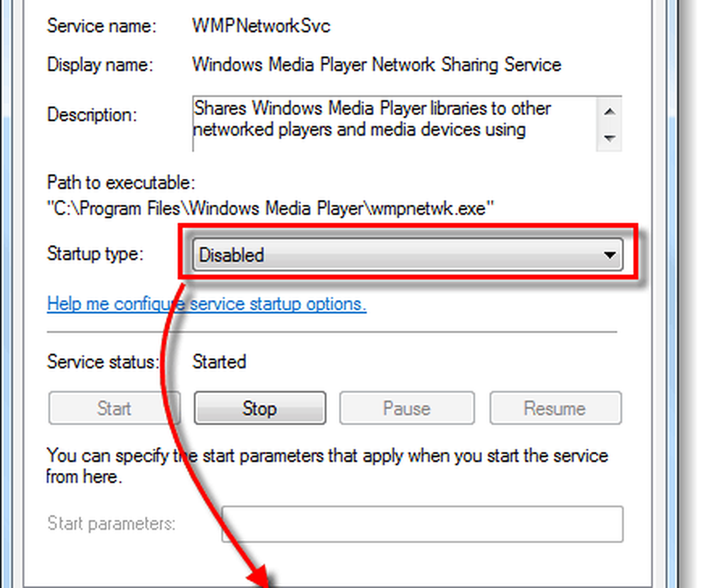The height and width of the screenshot is (588, 711).
Task: Click the Description label
Action: click(x=92, y=115)
